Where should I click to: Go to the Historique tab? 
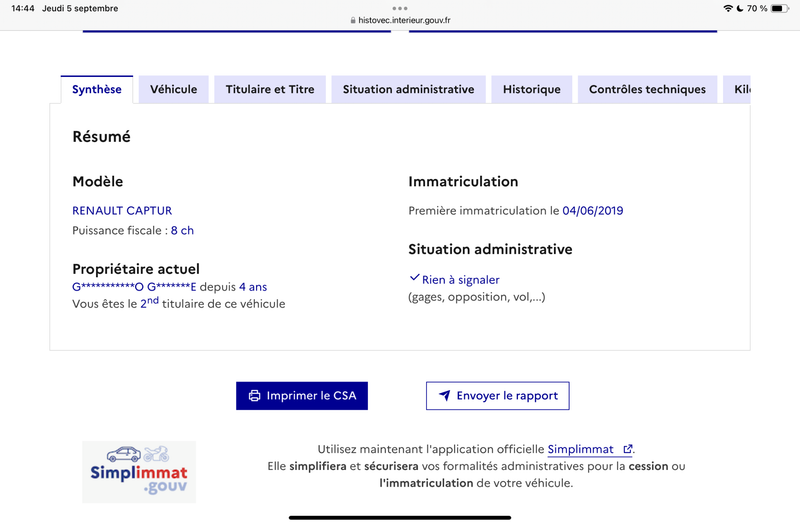[532, 89]
